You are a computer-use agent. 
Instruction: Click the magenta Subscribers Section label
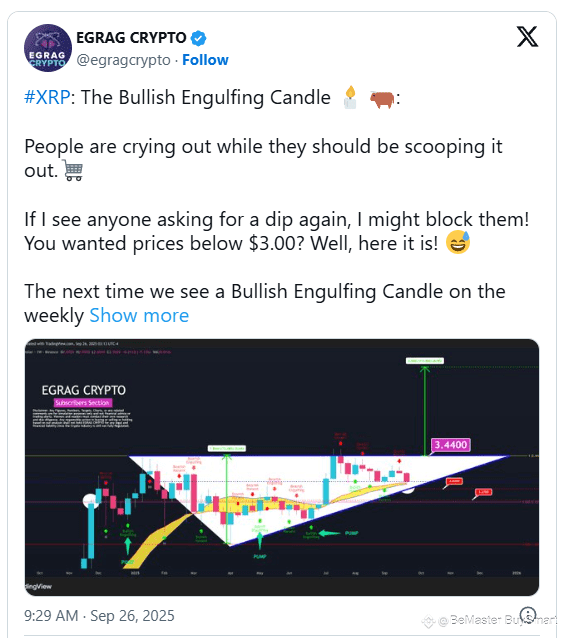83,403
